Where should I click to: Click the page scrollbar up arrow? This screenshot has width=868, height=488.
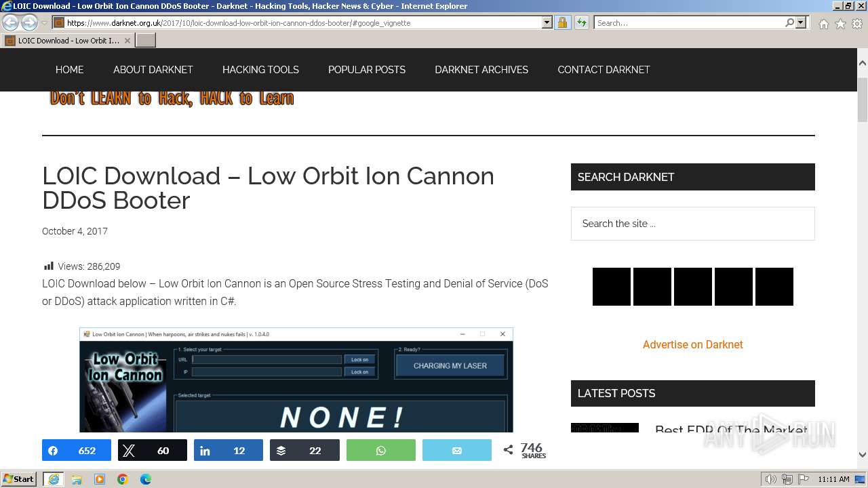(x=863, y=63)
